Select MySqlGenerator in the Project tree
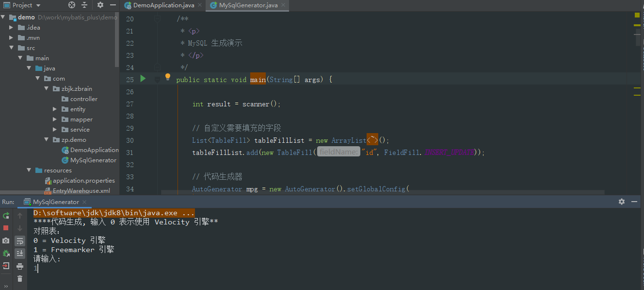Viewport: 644px width, 290px height. tap(89, 160)
